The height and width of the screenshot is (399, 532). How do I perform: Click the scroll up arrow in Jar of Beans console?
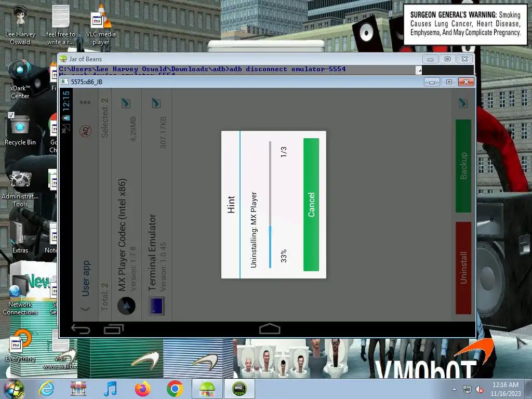pyautogui.click(x=419, y=70)
